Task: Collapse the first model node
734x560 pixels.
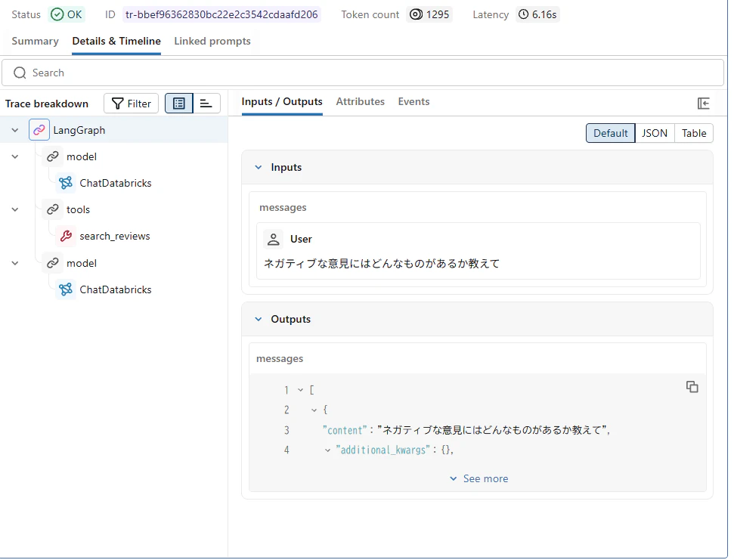Action: tap(15, 156)
